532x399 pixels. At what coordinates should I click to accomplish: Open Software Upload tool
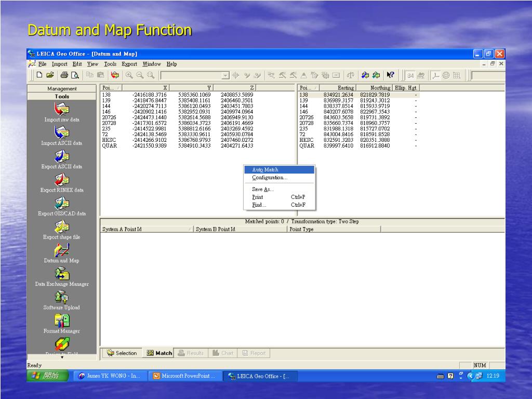point(62,300)
